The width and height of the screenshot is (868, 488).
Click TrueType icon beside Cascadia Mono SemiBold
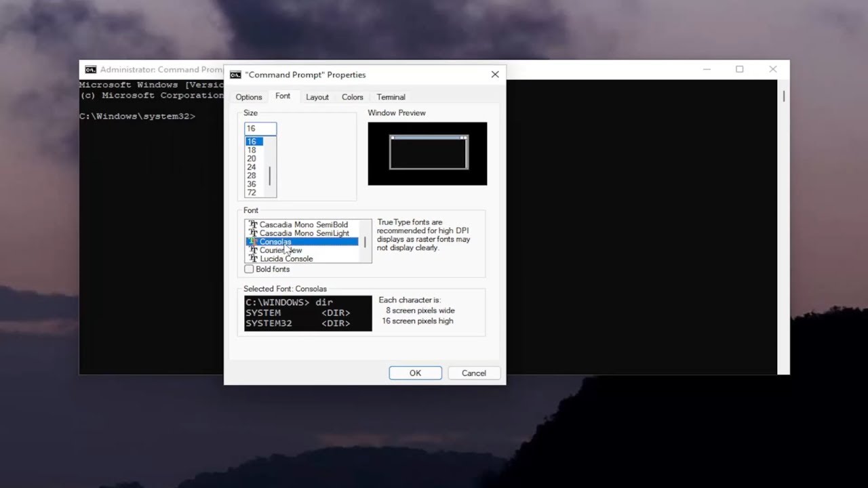[253, 224]
